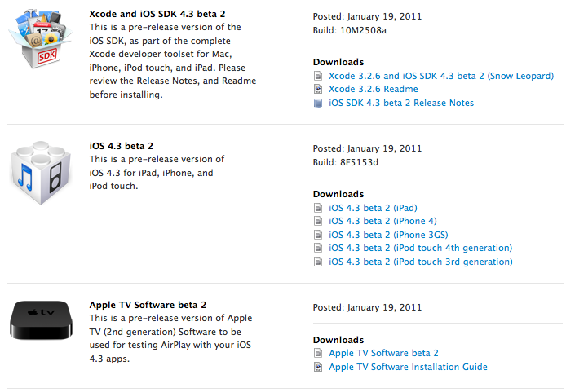566x392 pixels.
Task: Click the file icon beside the iPhone 3GS download
Action: click(x=318, y=235)
